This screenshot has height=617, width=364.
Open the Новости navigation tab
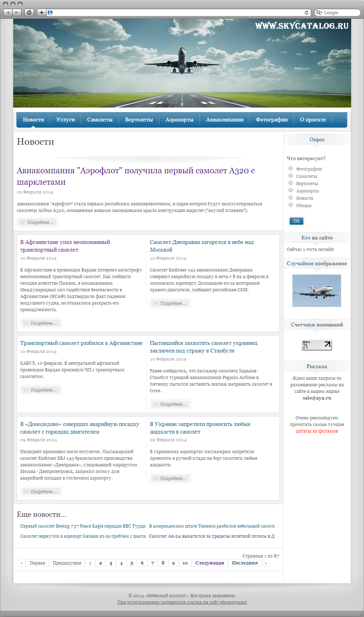(33, 120)
